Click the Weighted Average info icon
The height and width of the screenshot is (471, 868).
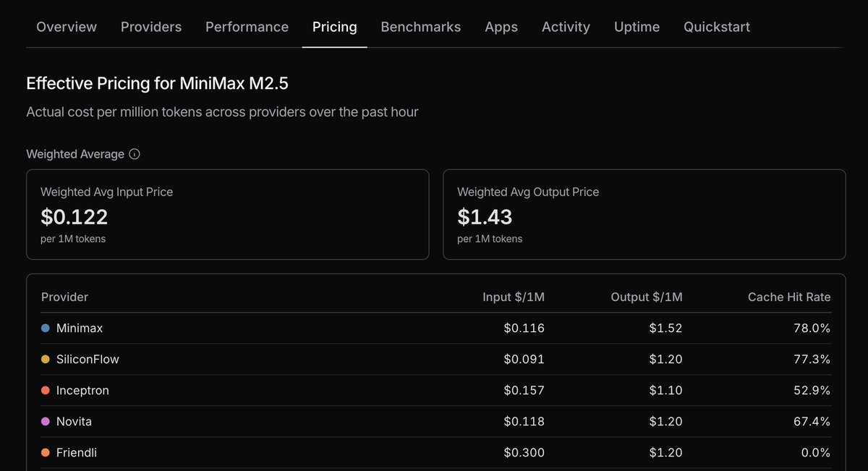click(x=135, y=153)
